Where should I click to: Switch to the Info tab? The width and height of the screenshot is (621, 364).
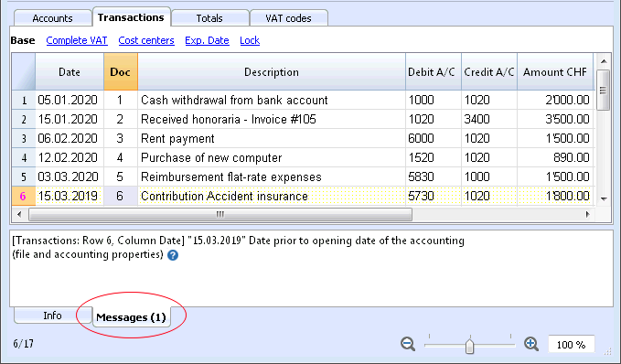coord(52,316)
